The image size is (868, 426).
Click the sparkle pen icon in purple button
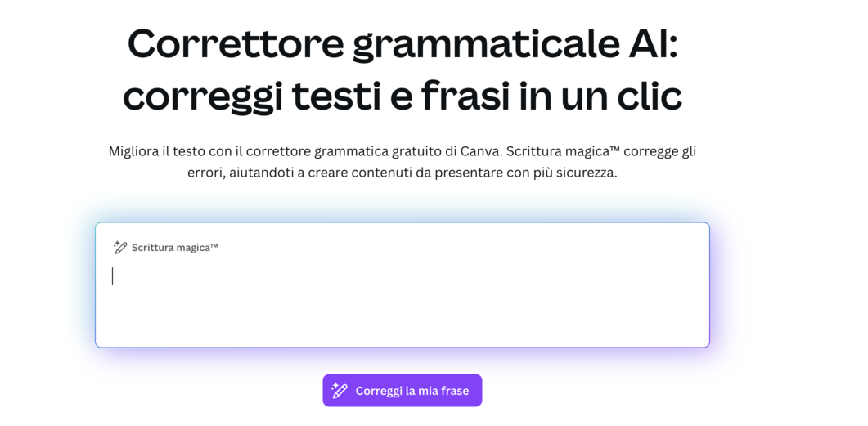coord(340,391)
